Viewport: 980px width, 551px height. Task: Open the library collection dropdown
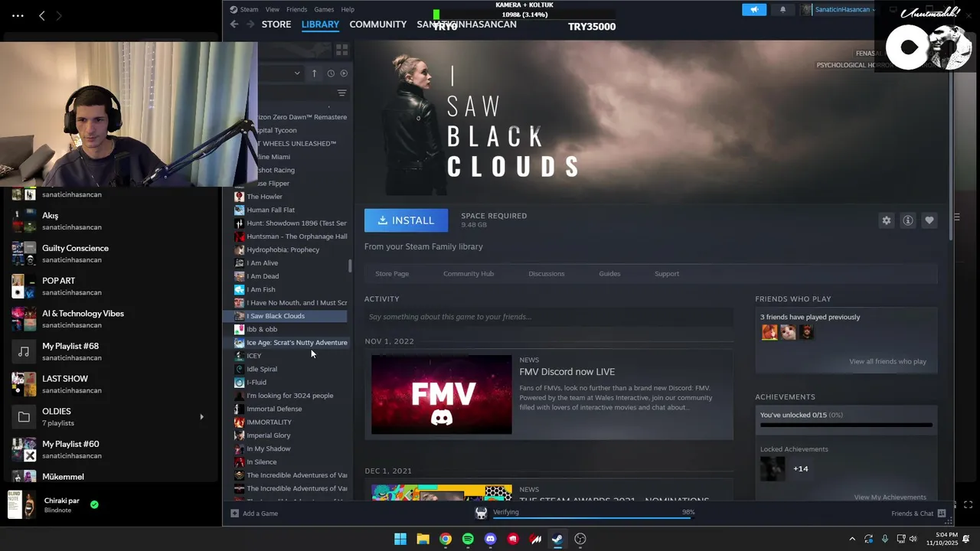(x=297, y=73)
